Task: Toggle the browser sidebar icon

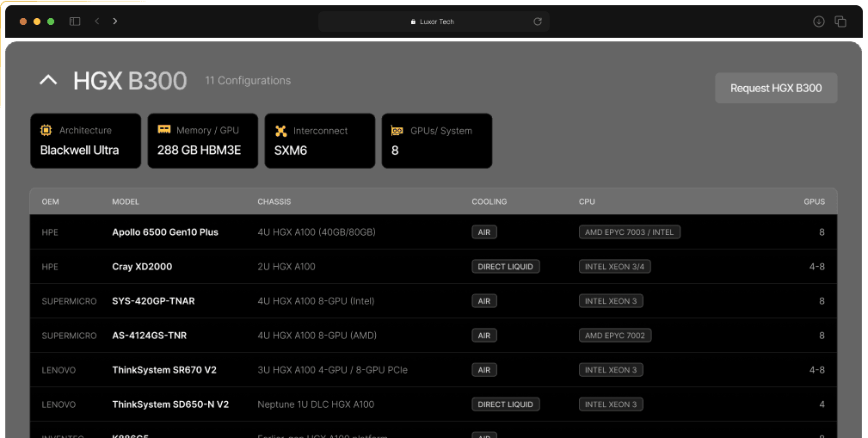Action: point(75,21)
